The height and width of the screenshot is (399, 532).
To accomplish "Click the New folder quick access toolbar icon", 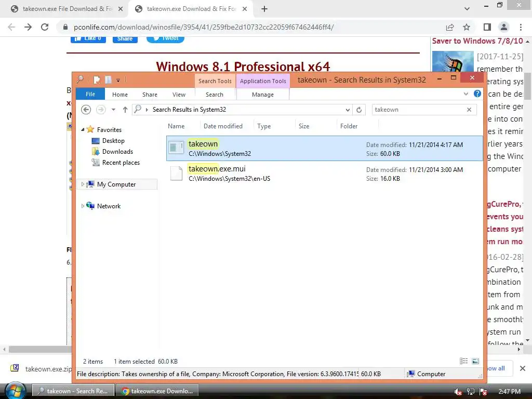I will pyautogui.click(x=108, y=80).
